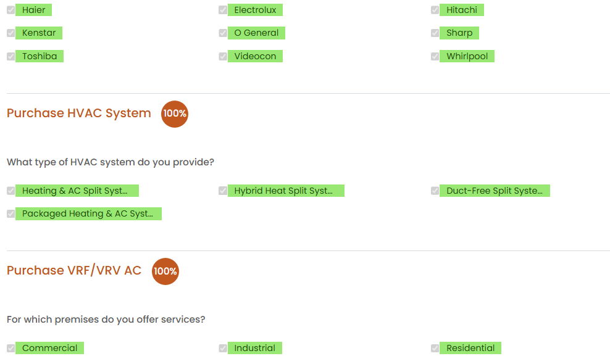The width and height of the screenshot is (610, 364).
Task: Click the Purchase HVAC System heading
Action: 79,114
